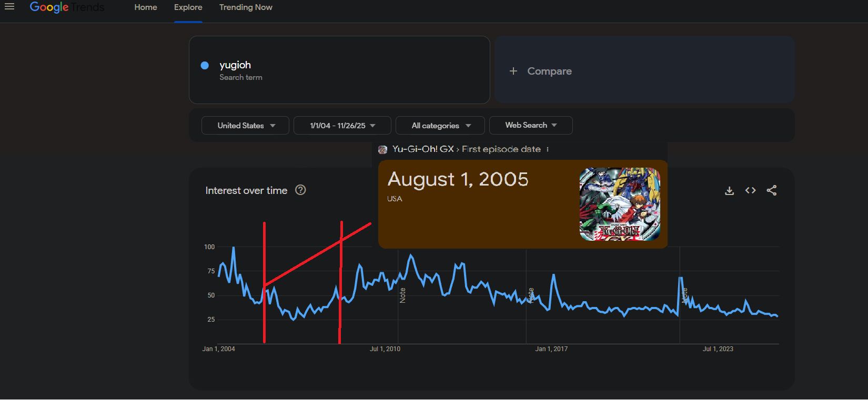Click the plus icon in the Compare box
The image size is (868, 400).
point(513,71)
